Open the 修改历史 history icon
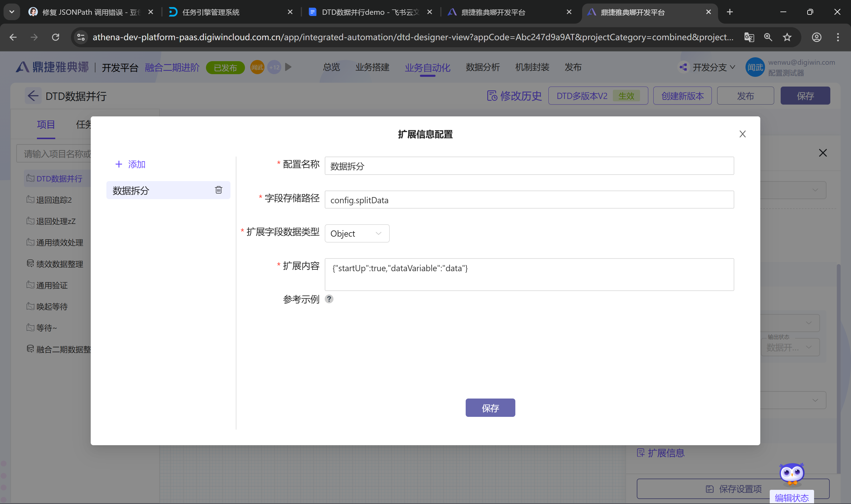Image resolution: width=851 pixels, height=504 pixels. [492, 96]
